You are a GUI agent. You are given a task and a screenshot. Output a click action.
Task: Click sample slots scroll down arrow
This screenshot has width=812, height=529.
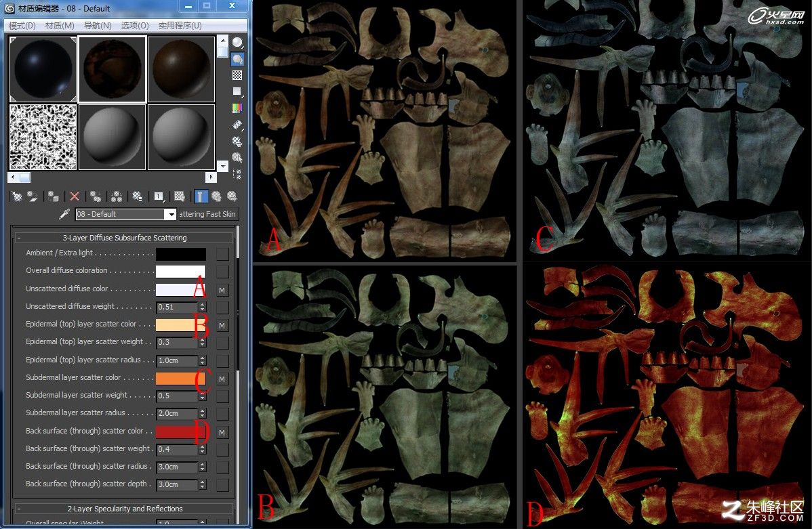[223, 166]
